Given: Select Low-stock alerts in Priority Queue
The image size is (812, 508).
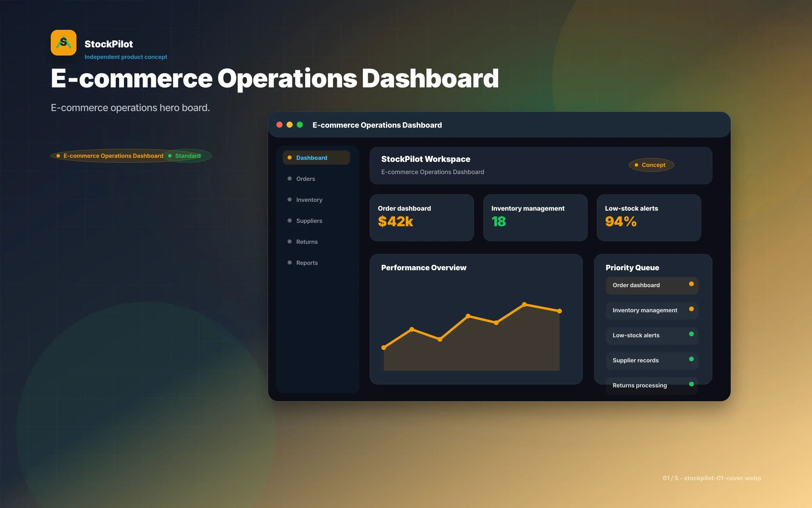Looking at the screenshot, I should (x=652, y=336).
